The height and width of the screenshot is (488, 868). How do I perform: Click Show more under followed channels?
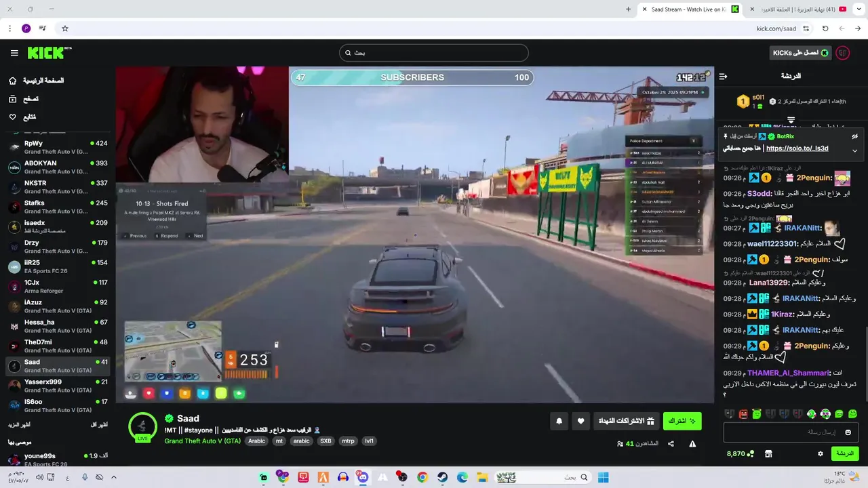(x=18, y=424)
